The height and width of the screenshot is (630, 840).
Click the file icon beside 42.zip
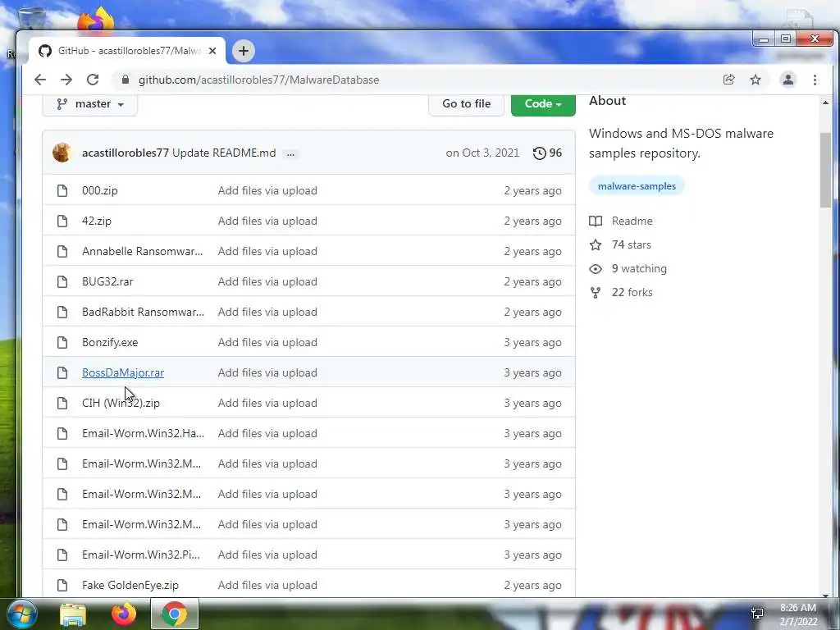click(62, 221)
